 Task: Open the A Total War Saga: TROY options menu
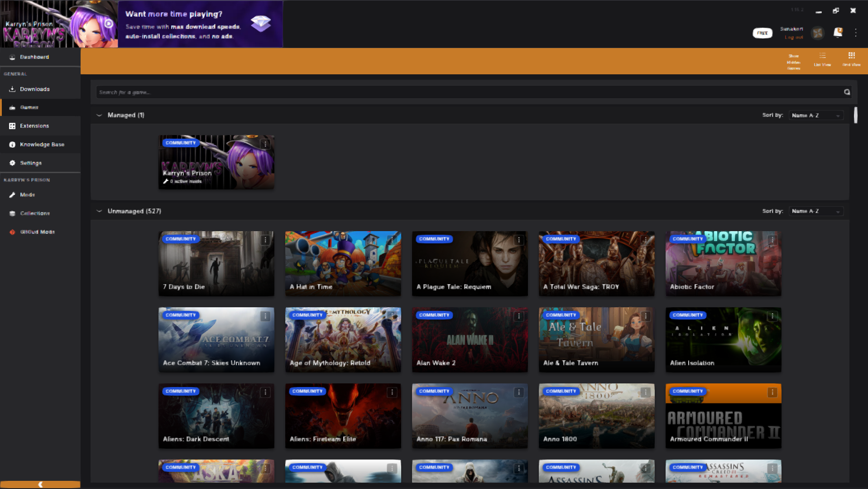click(x=646, y=240)
